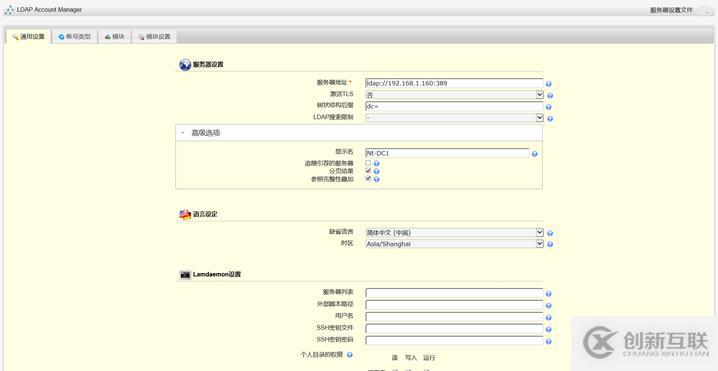Open the LDAP search limit (LDAP搜索限制) dropdown
This screenshot has width=718, height=371.
(x=454, y=118)
